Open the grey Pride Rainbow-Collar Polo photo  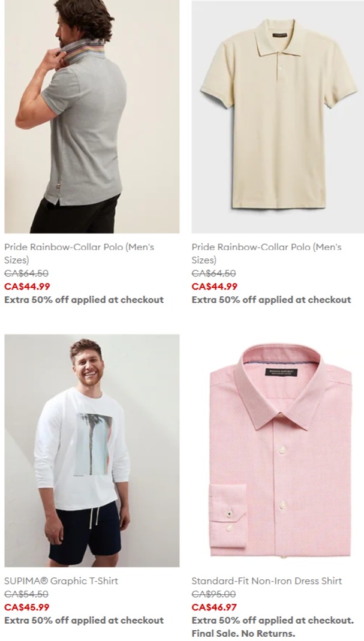click(92, 116)
